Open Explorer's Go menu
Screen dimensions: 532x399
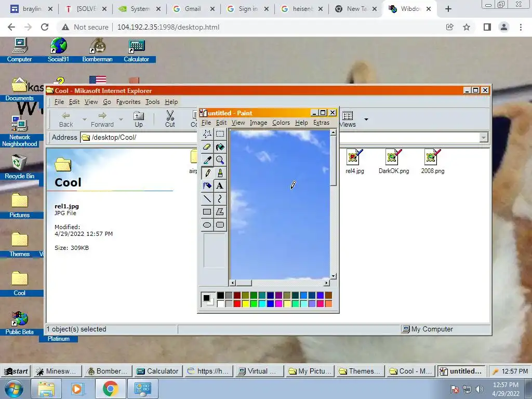tap(107, 102)
